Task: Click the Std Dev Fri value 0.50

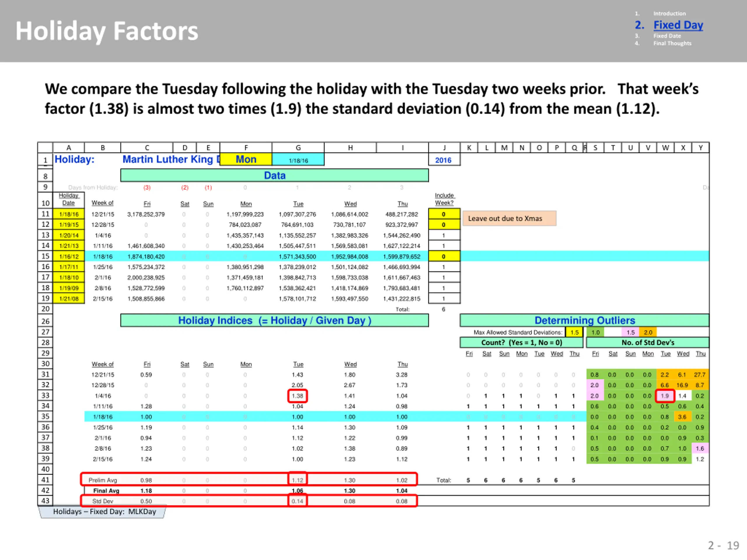Action: tap(146, 501)
